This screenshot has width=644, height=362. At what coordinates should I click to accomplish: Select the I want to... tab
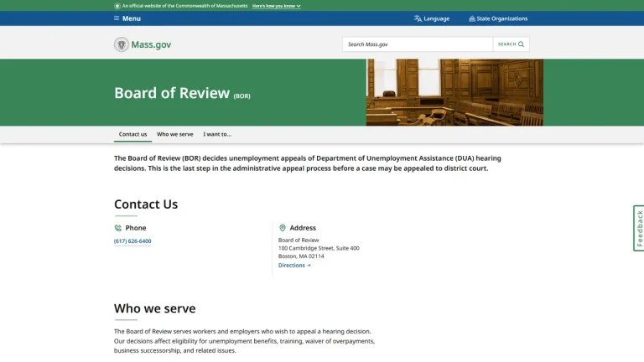(217, 134)
